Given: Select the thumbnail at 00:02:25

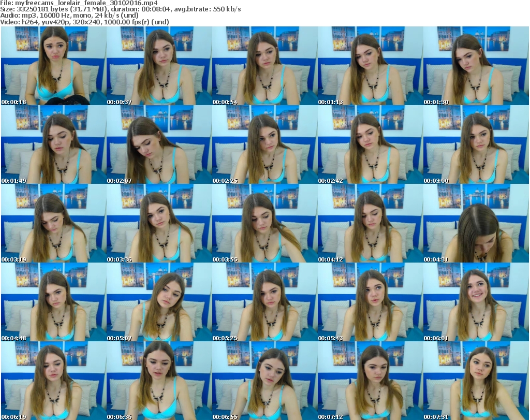Looking at the screenshot, I should click(x=264, y=144).
